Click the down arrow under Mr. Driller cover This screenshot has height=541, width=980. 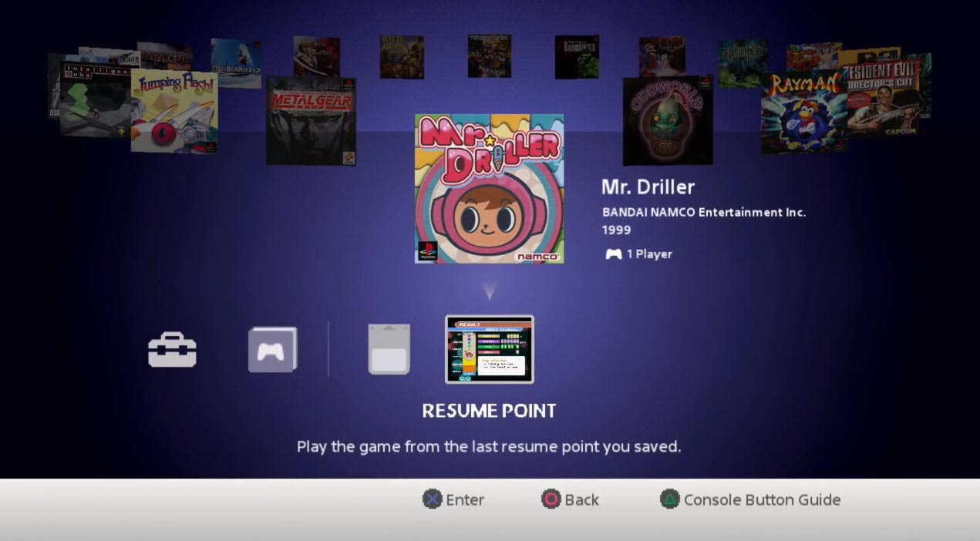pos(489,291)
